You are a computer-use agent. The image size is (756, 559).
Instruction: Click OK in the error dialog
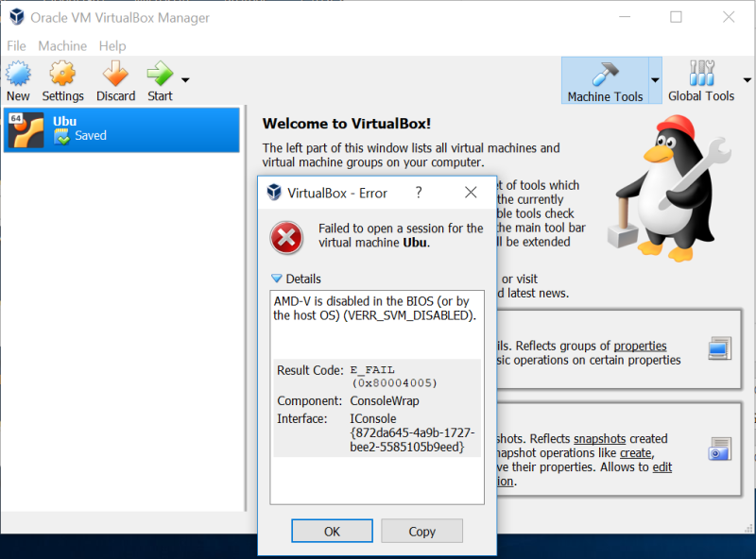tap(332, 531)
